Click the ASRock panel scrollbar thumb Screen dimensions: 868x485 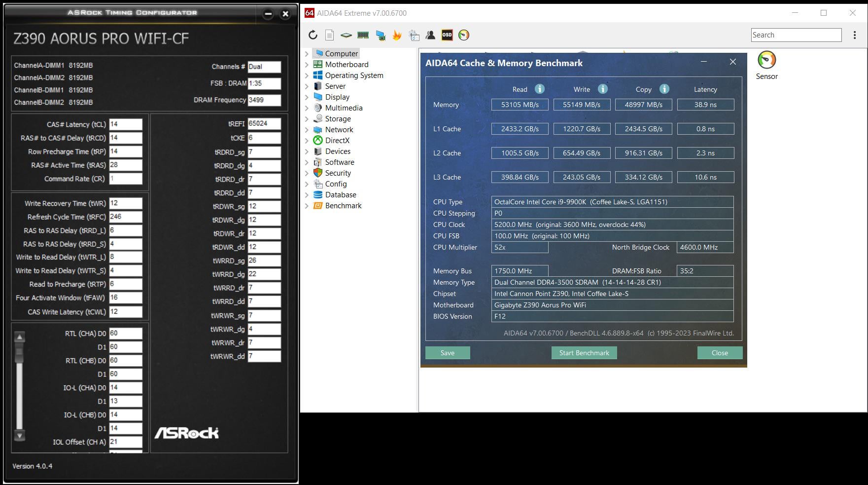pyautogui.click(x=20, y=353)
